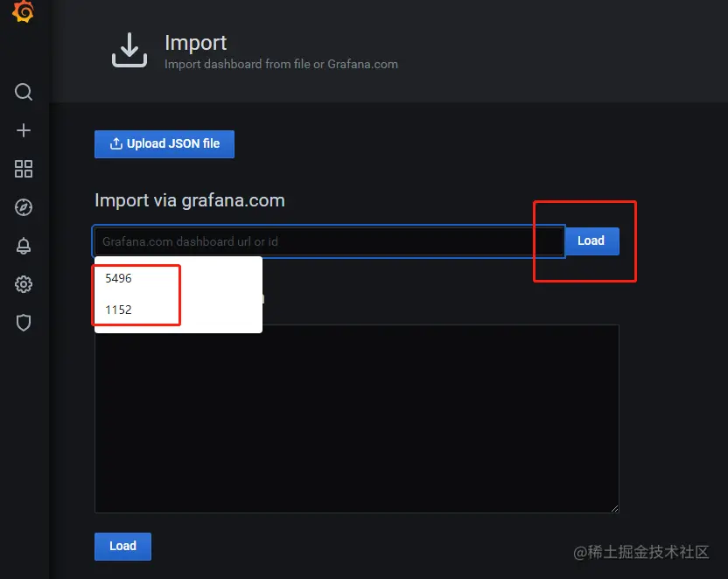Select suggestion 1152 from the autocomplete list
Screen dimensions: 728x579
coord(178,310)
